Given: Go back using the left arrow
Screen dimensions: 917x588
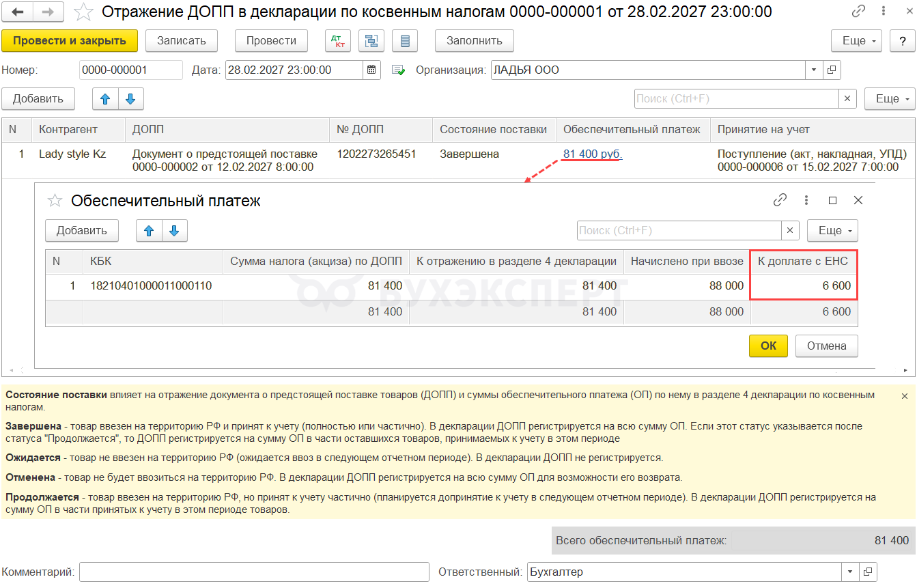Looking at the screenshot, I should tap(18, 12).
